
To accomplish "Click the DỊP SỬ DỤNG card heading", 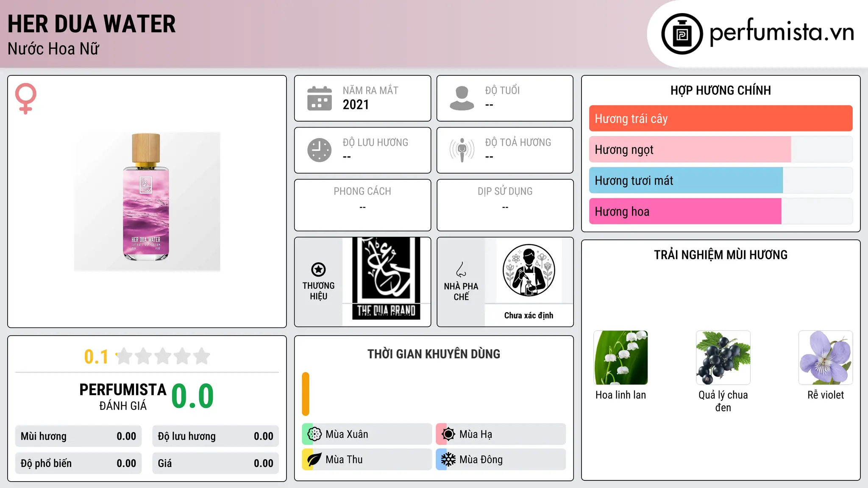I will [505, 191].
